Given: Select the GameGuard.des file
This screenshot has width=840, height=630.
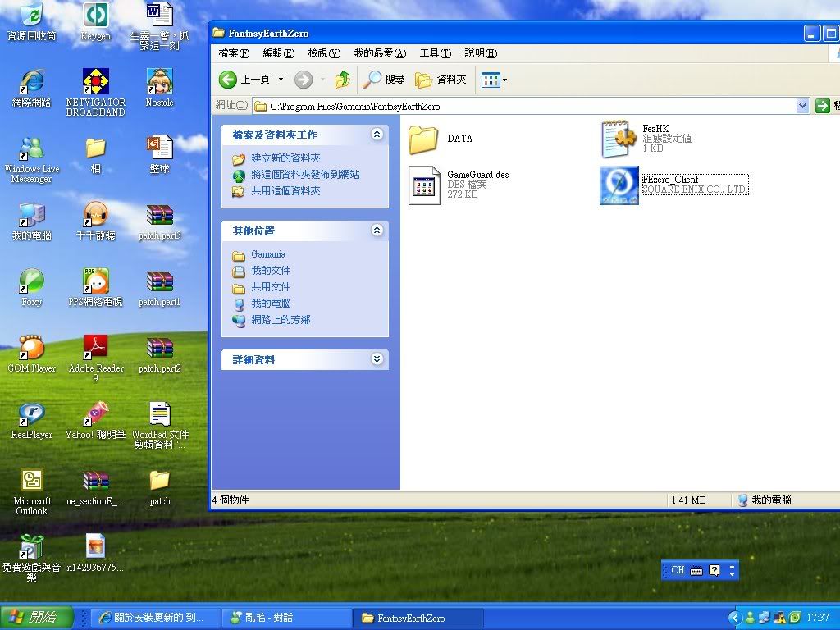Looking at the screenshot, I should (459, 185).
